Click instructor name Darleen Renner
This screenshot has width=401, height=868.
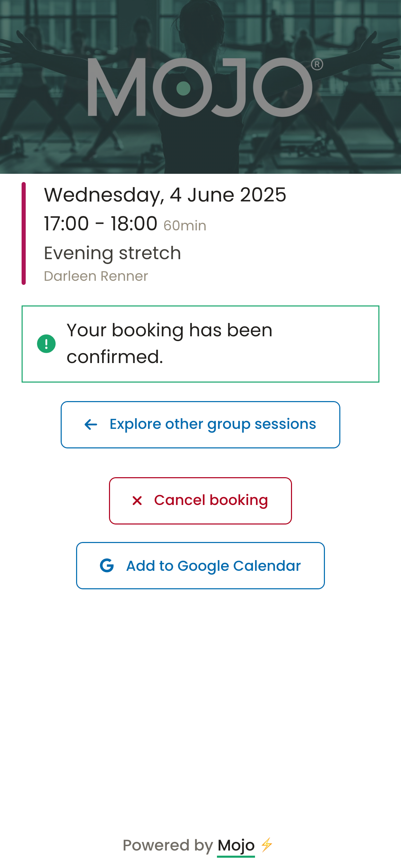point(96,276)
